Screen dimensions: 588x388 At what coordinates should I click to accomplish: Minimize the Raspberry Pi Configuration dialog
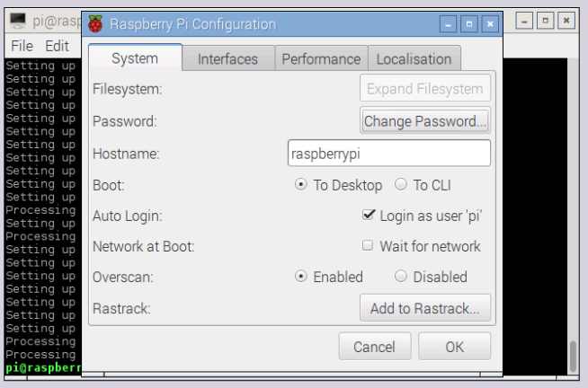pos(448,24)
